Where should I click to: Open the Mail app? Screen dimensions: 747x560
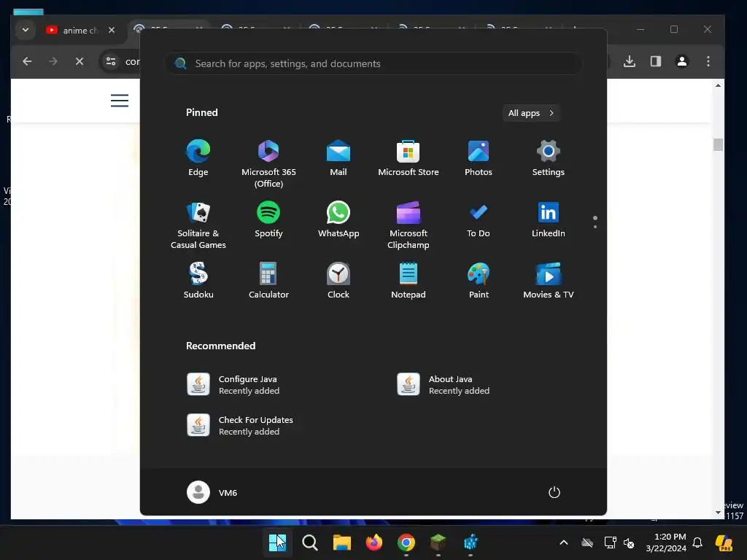(x=338, y=157)
